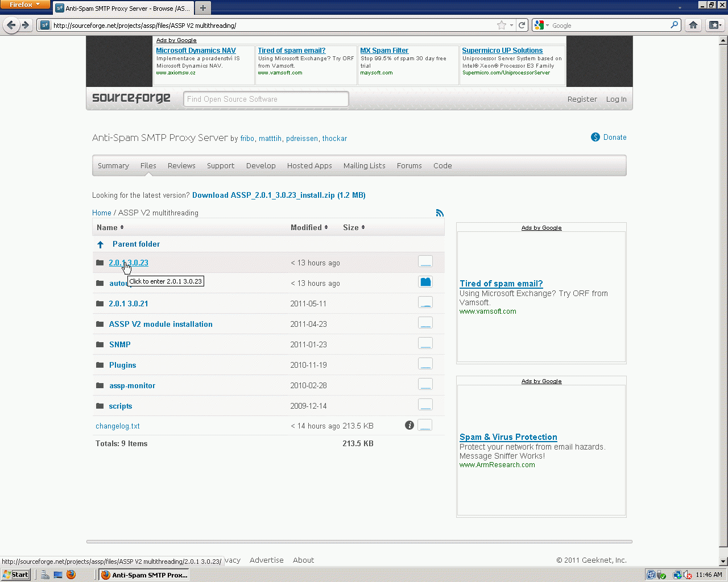The width and height of the screenshot is (728, 582).
Task: Open the Bookmarks menu toolbar button
Action: pos(715,25)
